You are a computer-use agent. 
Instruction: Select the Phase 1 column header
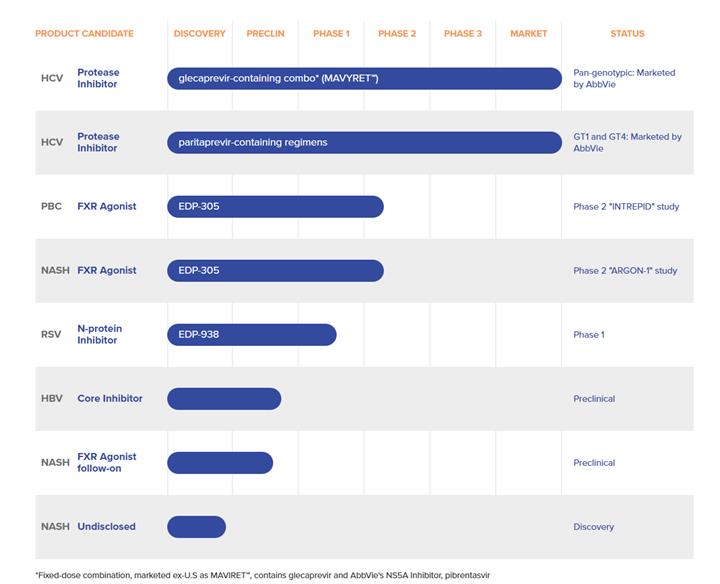coord(331,34)
